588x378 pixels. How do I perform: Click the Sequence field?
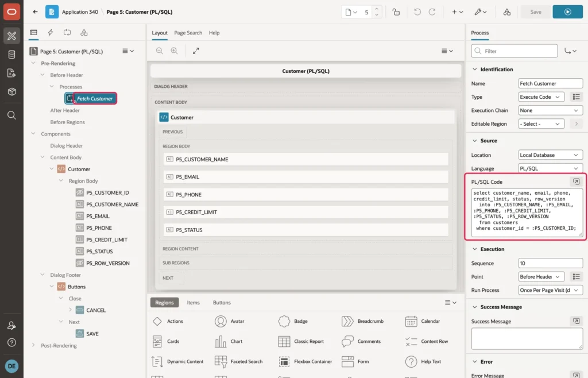pyautogui.click(x=550, y=263)
